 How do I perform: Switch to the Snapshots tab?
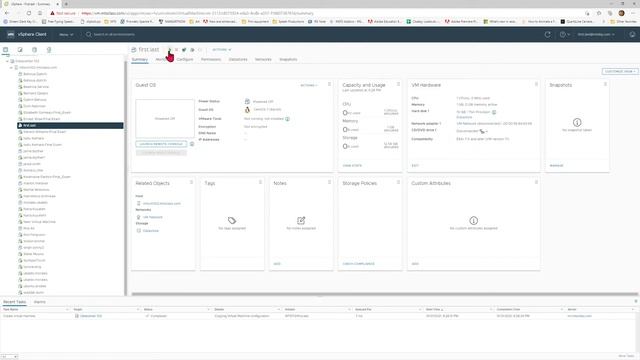288,60
